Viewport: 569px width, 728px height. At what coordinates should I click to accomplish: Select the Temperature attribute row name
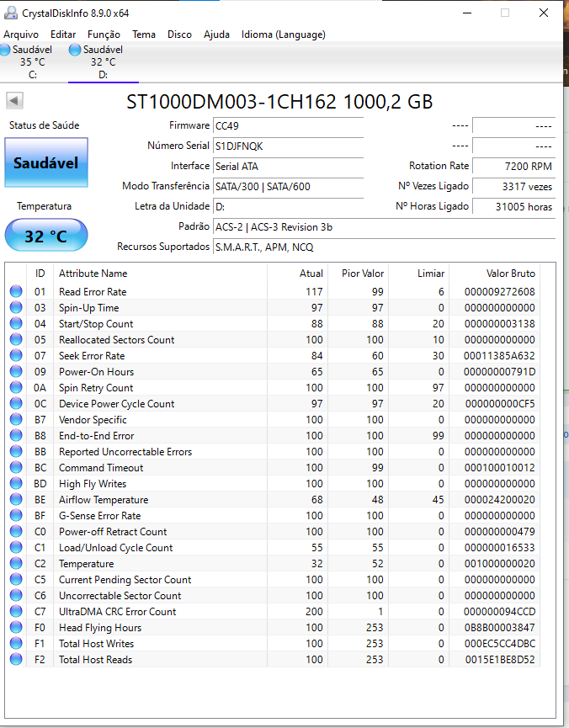click(x=87, y=564)
